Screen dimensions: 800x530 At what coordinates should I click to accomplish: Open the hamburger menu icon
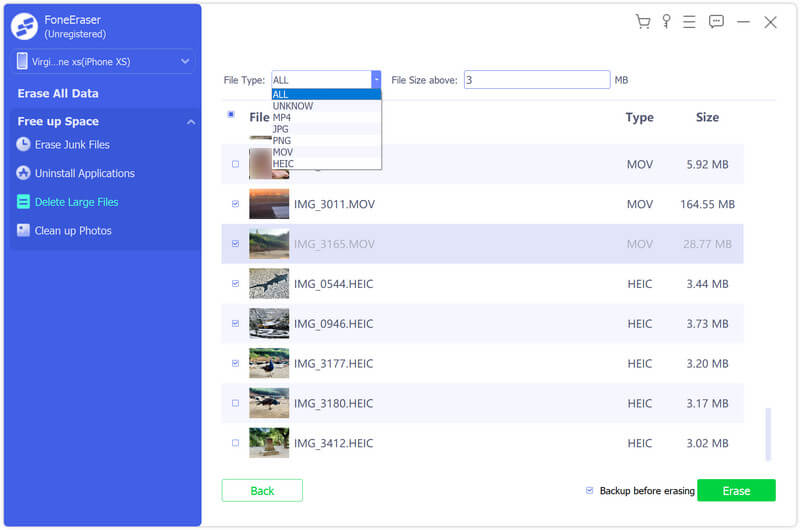[689, 22]
